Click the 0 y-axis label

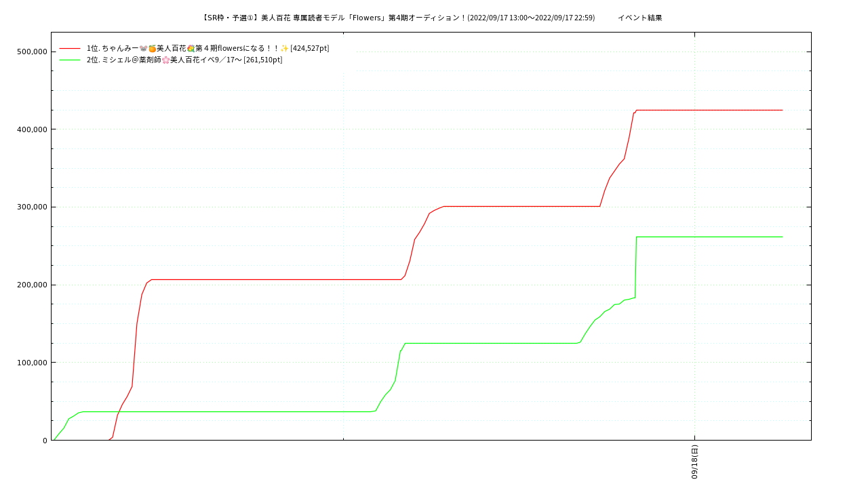(45, 441)
